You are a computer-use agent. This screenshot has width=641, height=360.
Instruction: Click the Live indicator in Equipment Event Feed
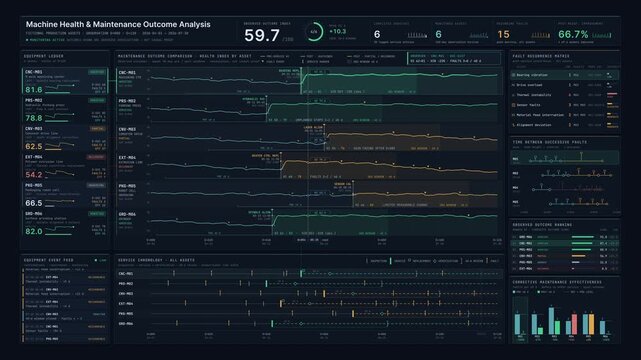(101, 260)
